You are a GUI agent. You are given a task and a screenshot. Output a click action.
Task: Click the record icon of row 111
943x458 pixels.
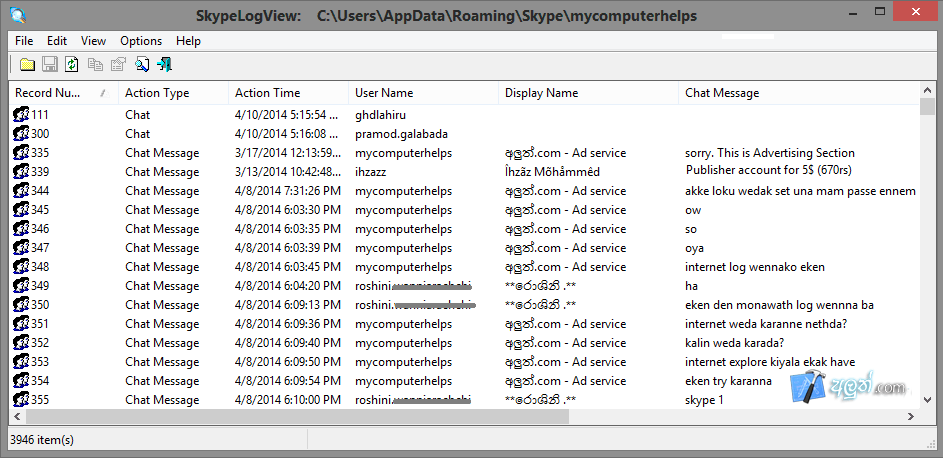pyautogui.click(x=21, y=115)
